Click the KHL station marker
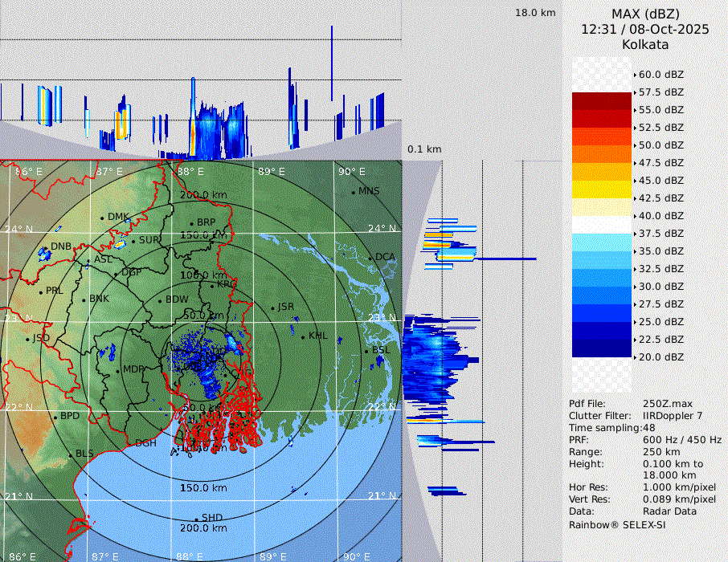 tap(303, 336)
